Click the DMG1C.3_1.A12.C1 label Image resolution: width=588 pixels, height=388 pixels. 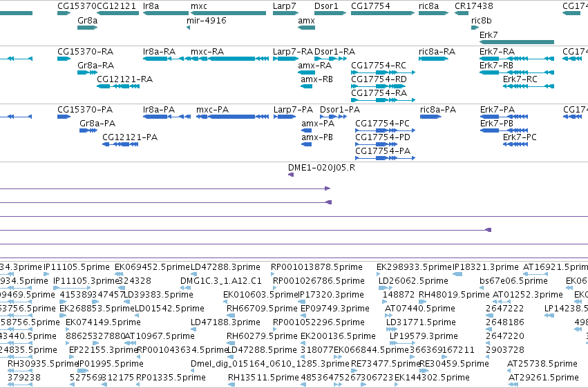221,281
